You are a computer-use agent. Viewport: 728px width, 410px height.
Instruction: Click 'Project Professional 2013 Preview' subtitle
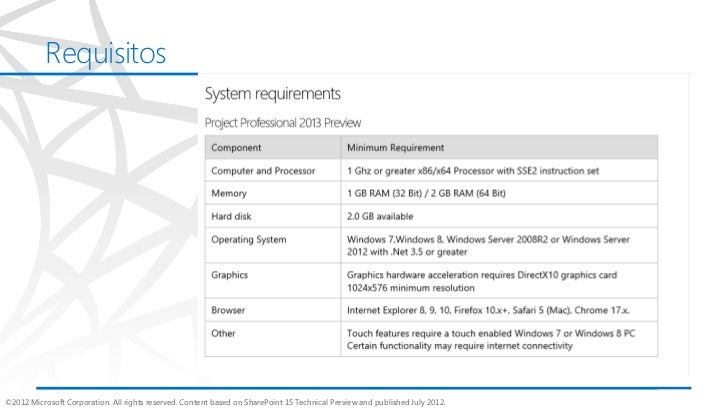[x=283, y=123]
